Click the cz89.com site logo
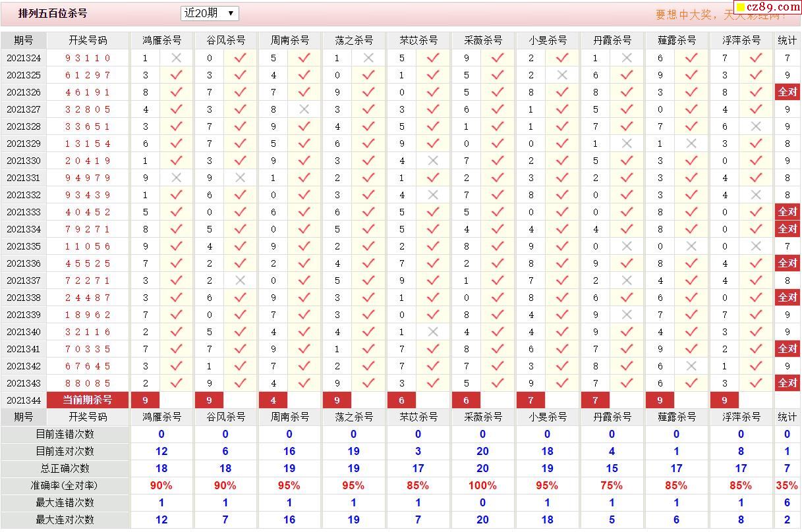 (767, 7)
